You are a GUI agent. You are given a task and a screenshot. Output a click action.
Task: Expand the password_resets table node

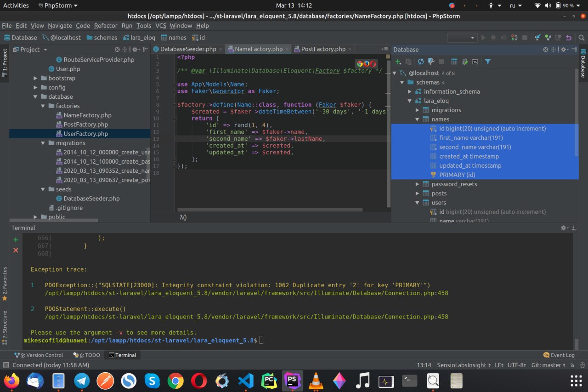point(417,184)
